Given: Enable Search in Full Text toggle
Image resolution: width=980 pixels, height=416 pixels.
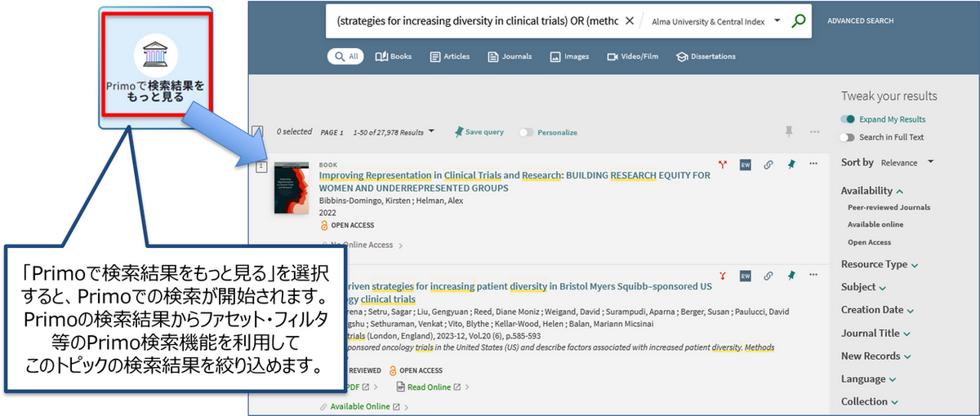Looking at the screenshot, I should pos(849,137).
